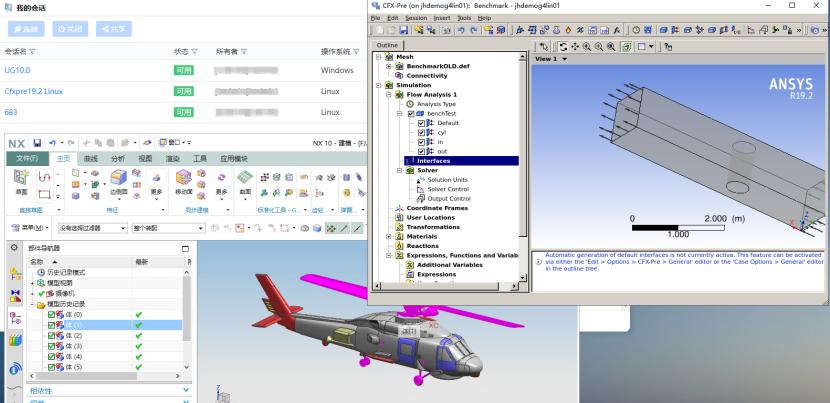
Task: Open the NX constraint navigator sidebar icon
Action: coord(15,295)
